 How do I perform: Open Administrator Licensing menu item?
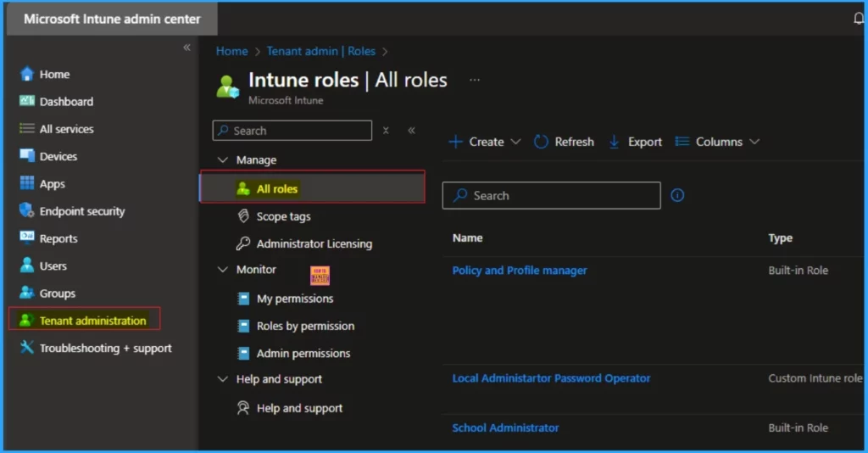(314, 243)
